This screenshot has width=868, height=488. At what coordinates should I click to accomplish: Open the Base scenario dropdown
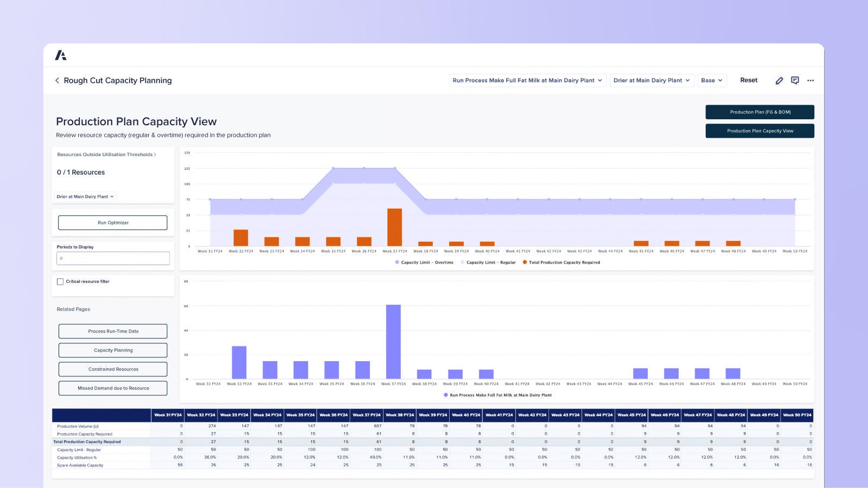[712, 80]
